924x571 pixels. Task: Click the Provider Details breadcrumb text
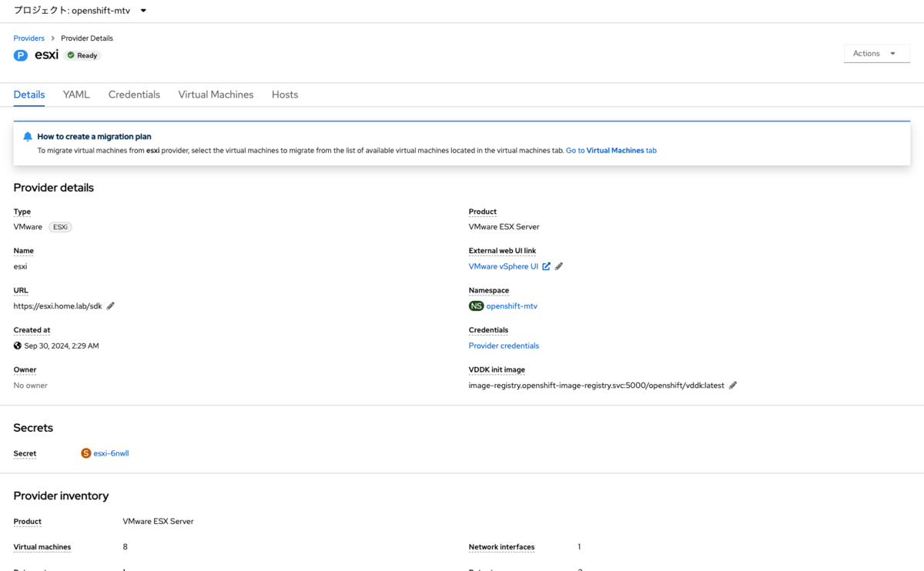click(87, 38)
